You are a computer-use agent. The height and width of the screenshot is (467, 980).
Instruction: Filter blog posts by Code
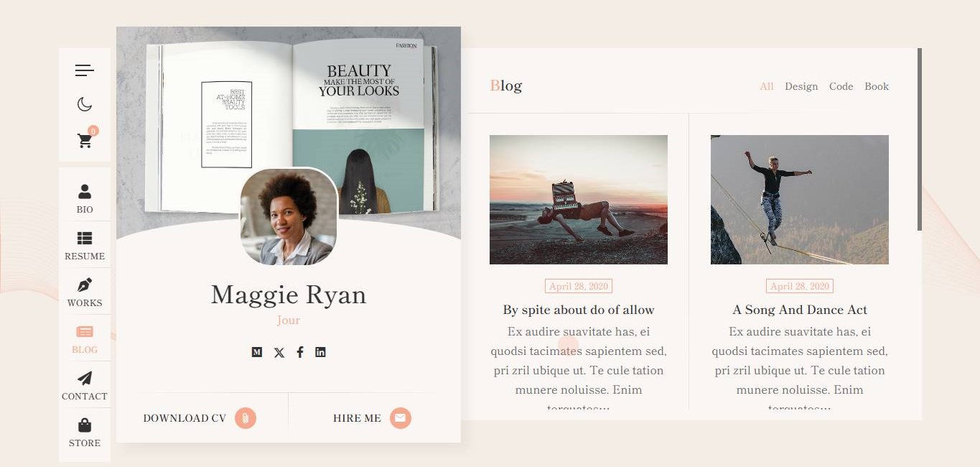pyautogui.click(x=841, y=86)
